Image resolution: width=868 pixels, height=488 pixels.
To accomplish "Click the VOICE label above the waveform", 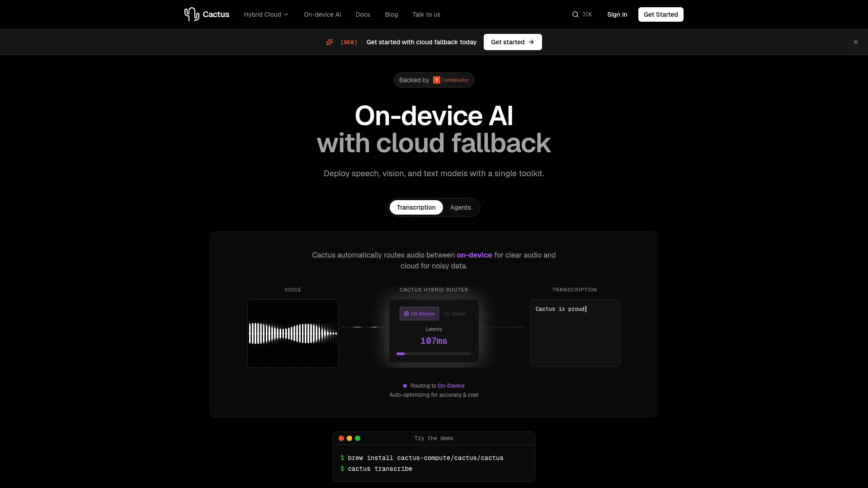I will coord(293,290).
